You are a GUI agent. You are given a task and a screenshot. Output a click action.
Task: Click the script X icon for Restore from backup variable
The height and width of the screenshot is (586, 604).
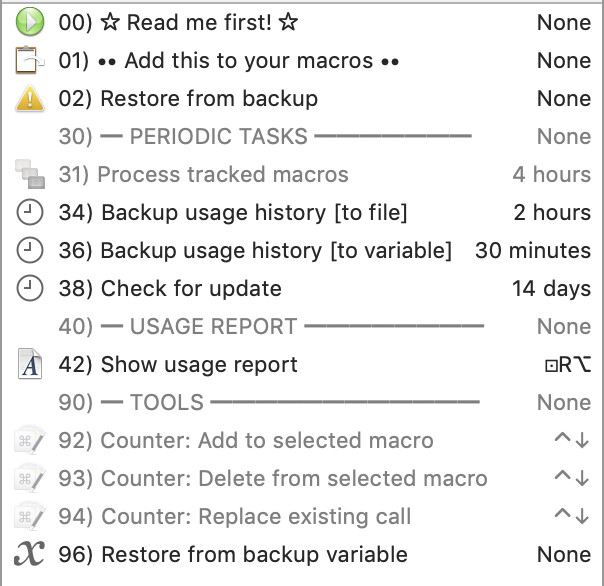(29, 554)
